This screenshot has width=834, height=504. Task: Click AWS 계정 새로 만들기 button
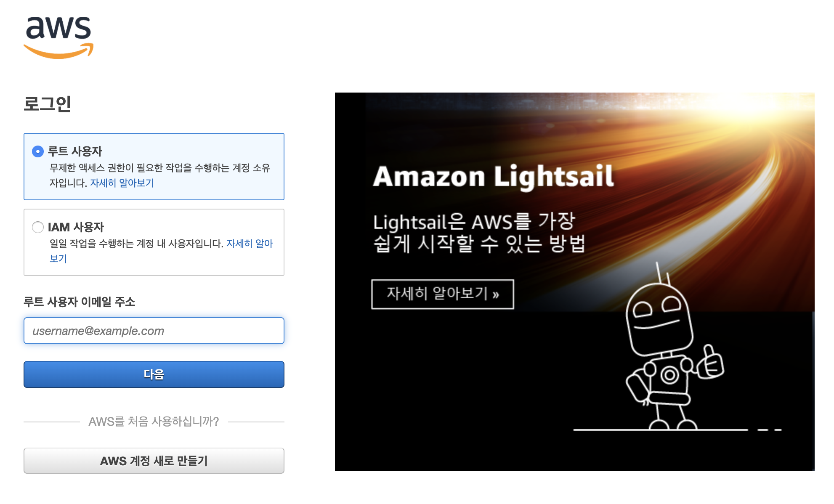(154, 461)
